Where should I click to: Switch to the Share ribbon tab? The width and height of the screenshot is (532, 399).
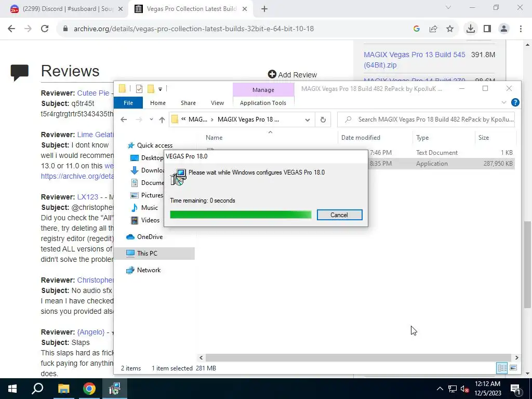point(188,103)
